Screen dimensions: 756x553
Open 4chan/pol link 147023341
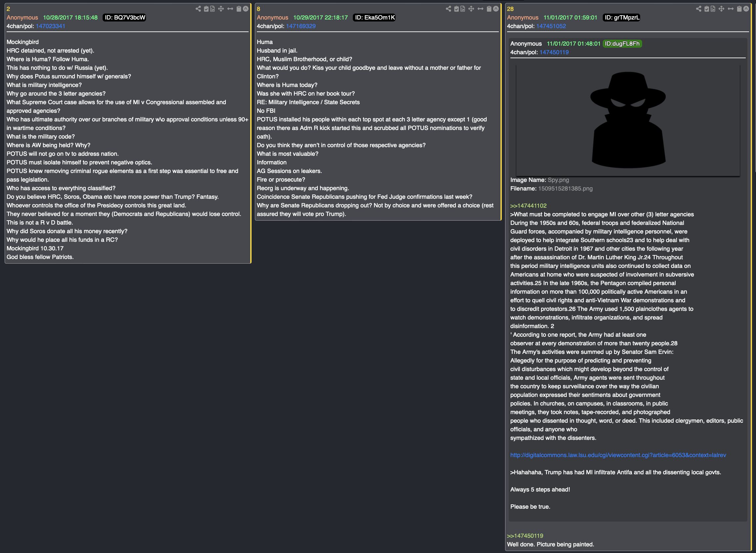51,26
